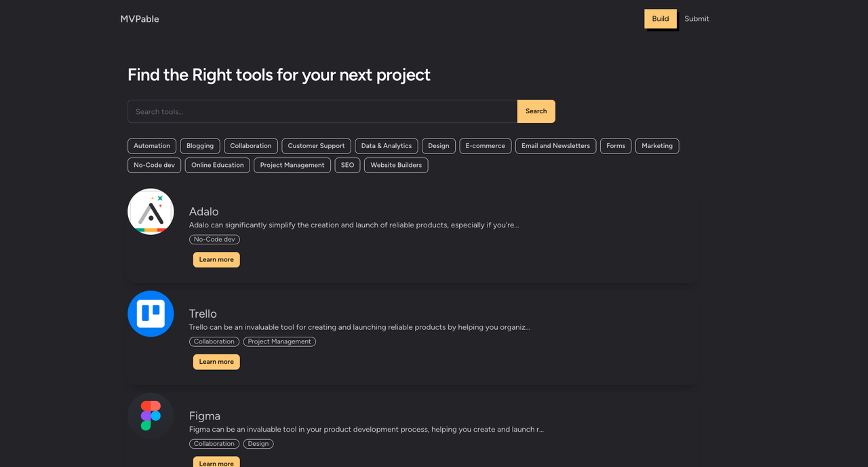This screenshot has width=868, height=467.
Task: Click the No-Code dev tag on Adalo
Action: click(214, 239)
